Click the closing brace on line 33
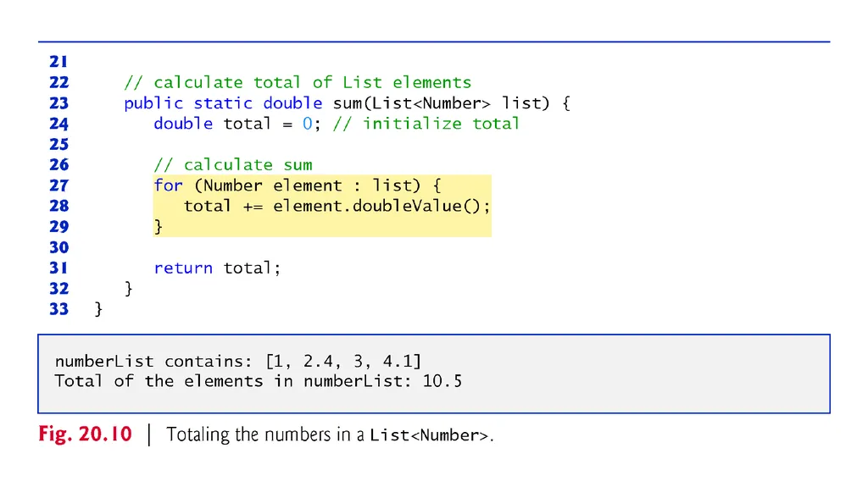The image size is (868, 487). tap(98, 309)
